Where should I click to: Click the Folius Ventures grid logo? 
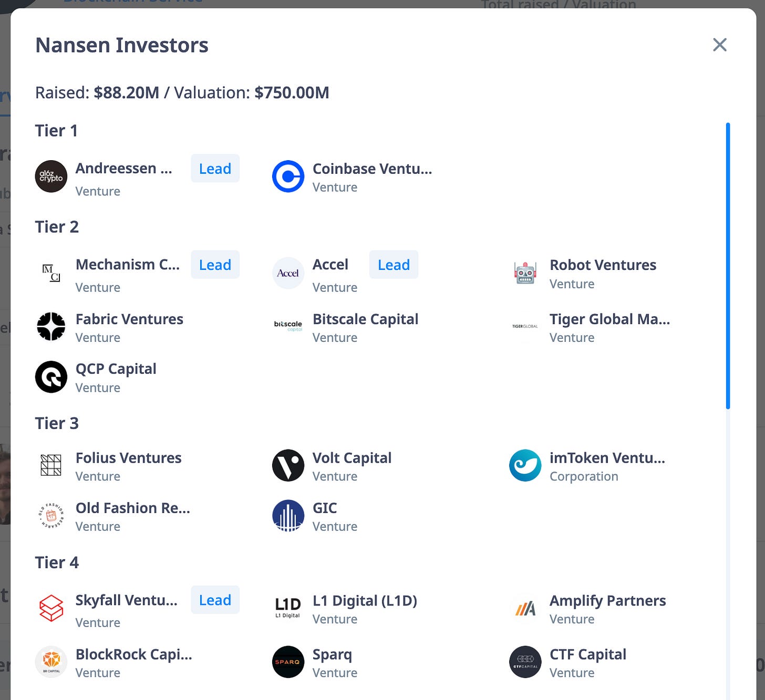tap(51, 465)
